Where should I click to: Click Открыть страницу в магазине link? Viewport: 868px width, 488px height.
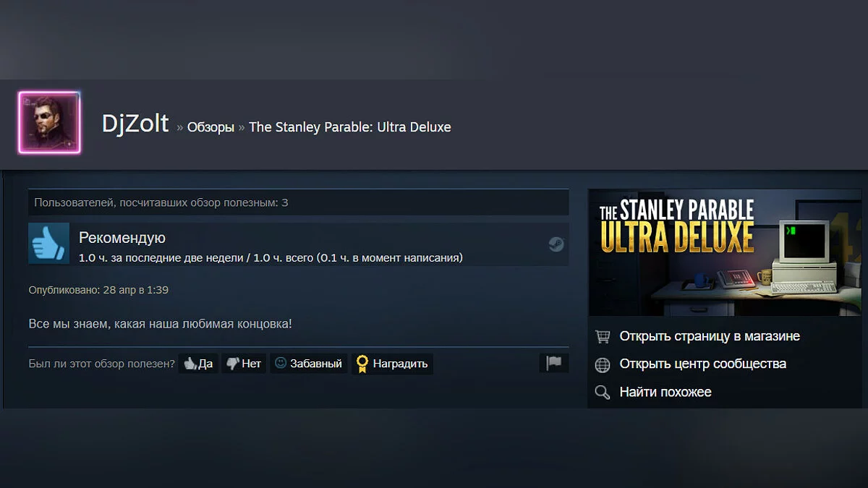tap(710, 336)
